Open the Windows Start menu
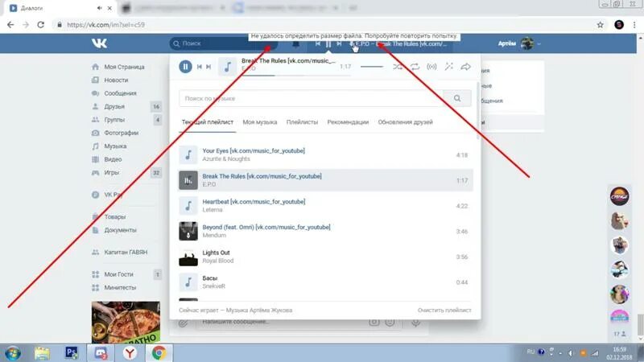 [x=13, y=353]
